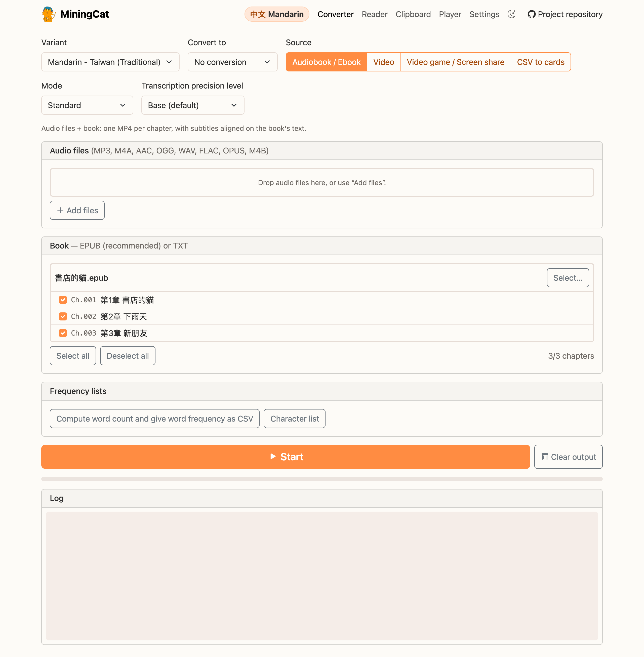Switch to the Reader page
644x657 pixels.
pos(374,14)
